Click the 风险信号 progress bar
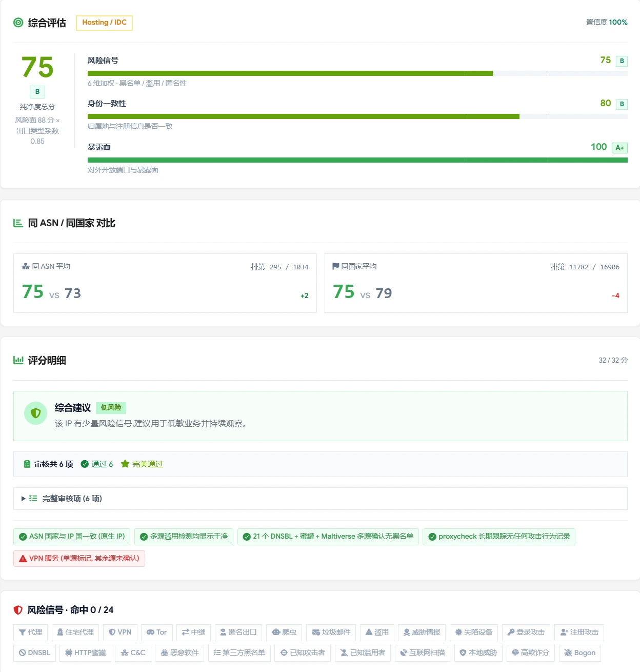Screen dimensions: 640x672 tap(357, 73)
